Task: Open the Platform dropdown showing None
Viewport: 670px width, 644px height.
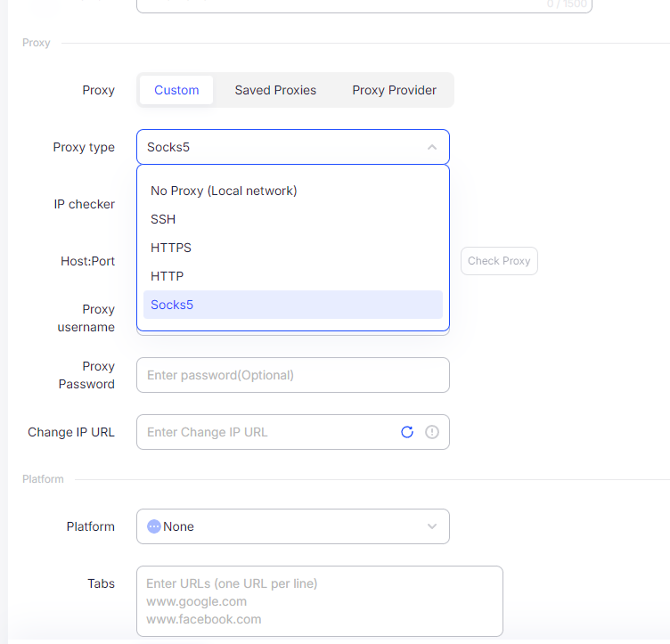Action: point(285,526)
